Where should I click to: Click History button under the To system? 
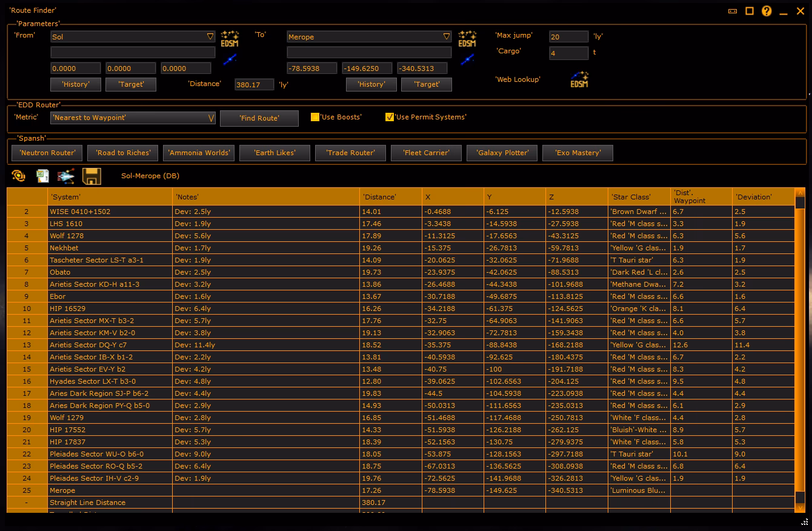pos(371,84)
